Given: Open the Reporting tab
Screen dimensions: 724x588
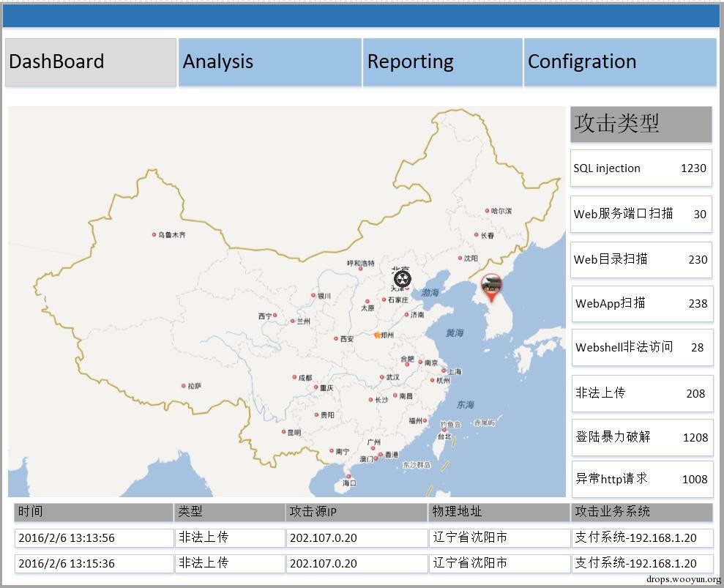Looking at the screenshot, I should [x=443, y=62].
